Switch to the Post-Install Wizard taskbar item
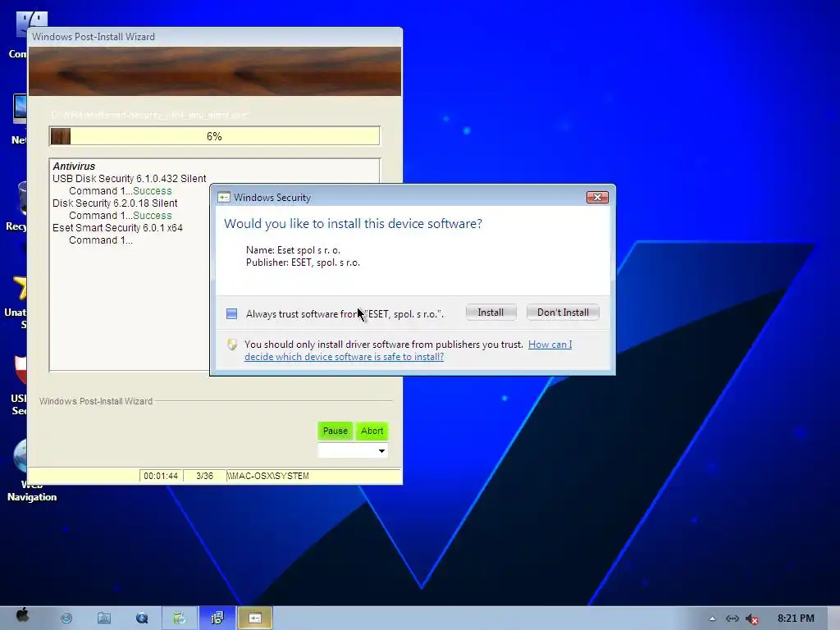The height and width of the screenshot is (630, 840). 217,619
